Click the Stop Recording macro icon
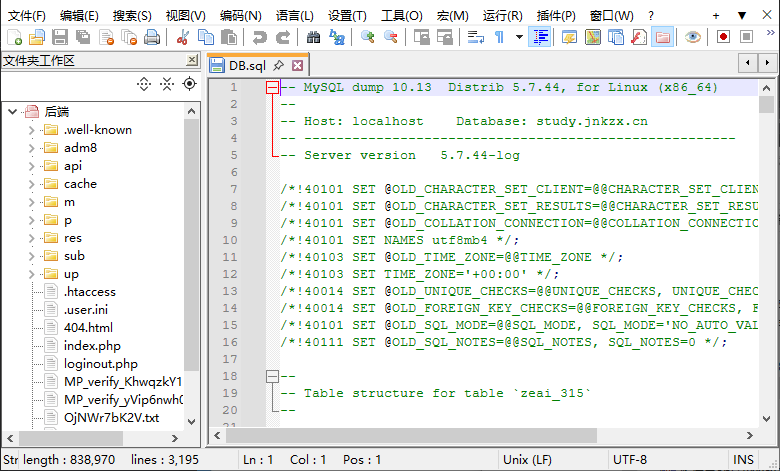 pyautogui.click(x=746, y=37)
